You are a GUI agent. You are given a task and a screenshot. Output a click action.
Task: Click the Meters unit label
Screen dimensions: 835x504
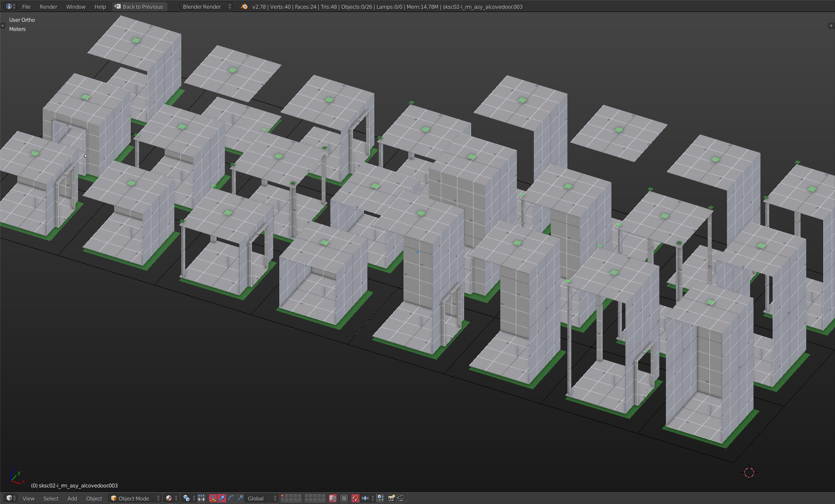tap(17, 29)
